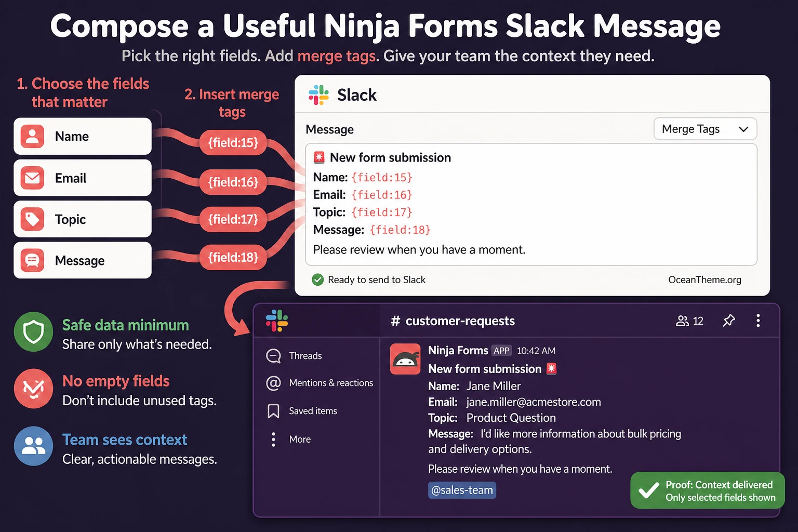Click the green Ready to send checkmark icon
The height and width of the screenshot is (532, 798).
point(317,280)
